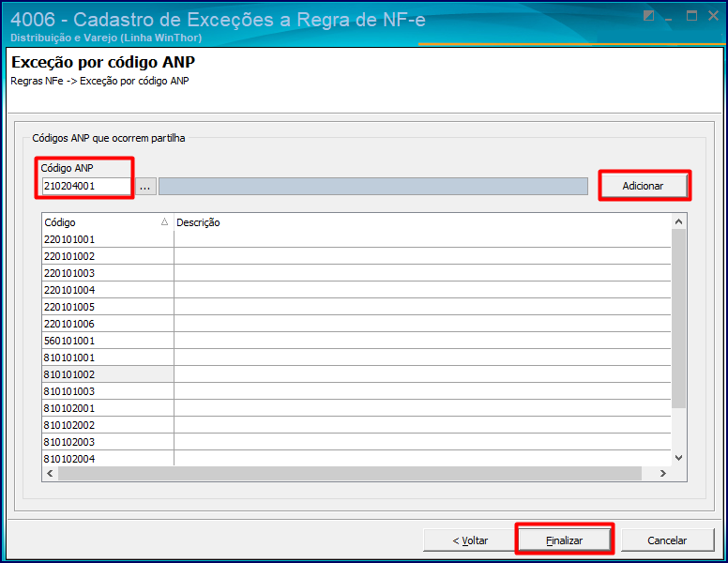Click the scroll-right arrow of the grid

[x=663, y=473]
